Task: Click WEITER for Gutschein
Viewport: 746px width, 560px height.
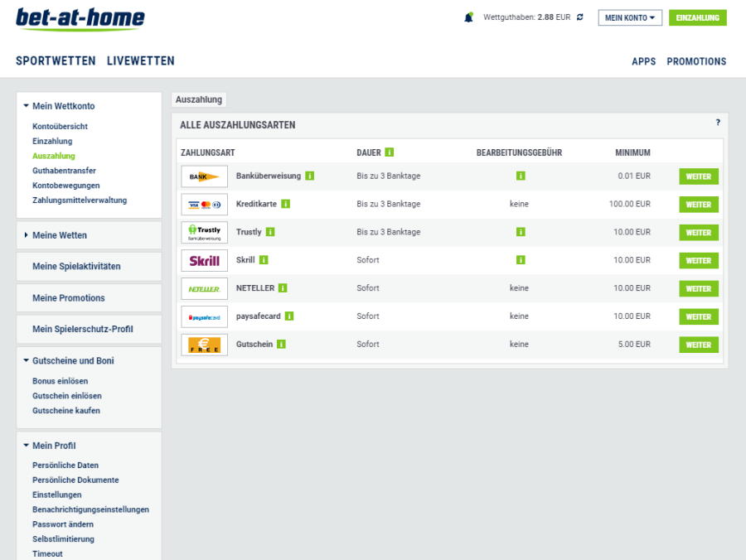Action: pyautogui.click(x=699, y=345)
